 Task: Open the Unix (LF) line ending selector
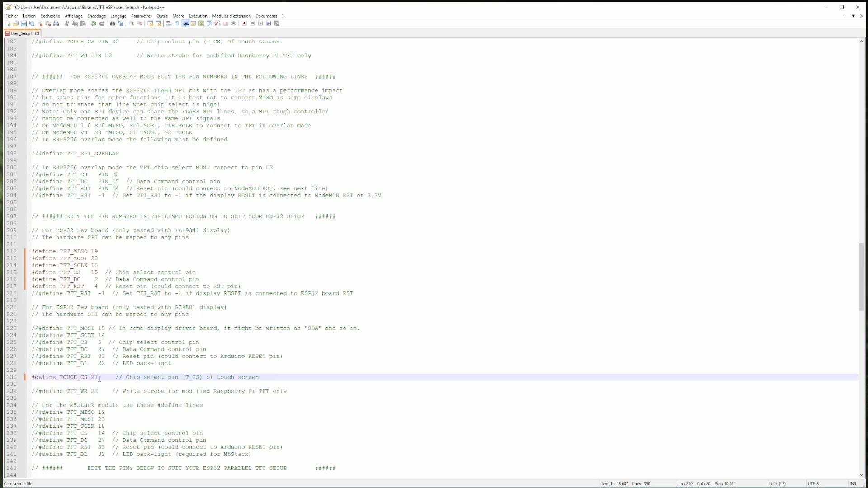(x=777, y=483)
